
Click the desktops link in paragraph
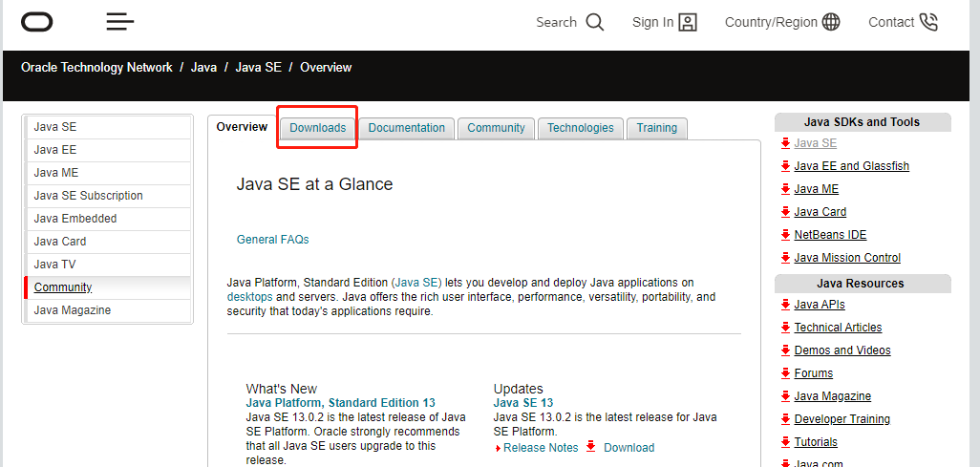250,297
